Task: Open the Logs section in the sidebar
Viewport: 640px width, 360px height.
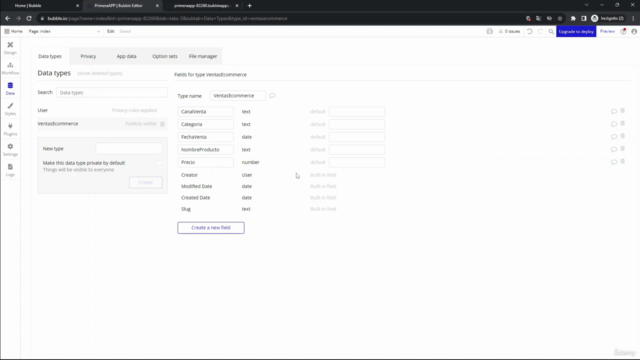Action: [x=10, y=170]
